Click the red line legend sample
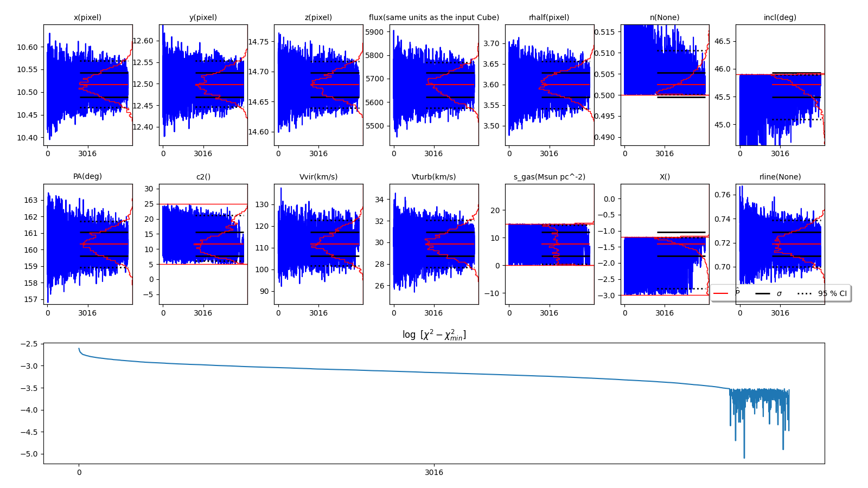This screenshot has width=868, height=488. pos(720,293)
